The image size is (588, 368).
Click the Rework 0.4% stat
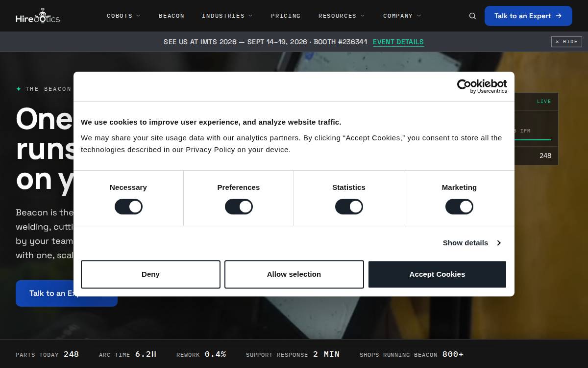(201, 354)
